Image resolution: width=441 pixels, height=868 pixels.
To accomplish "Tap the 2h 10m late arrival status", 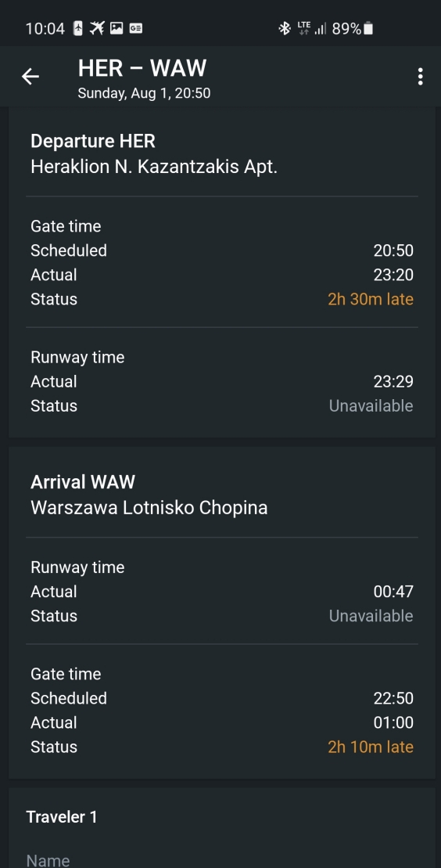I will point(371,747).
